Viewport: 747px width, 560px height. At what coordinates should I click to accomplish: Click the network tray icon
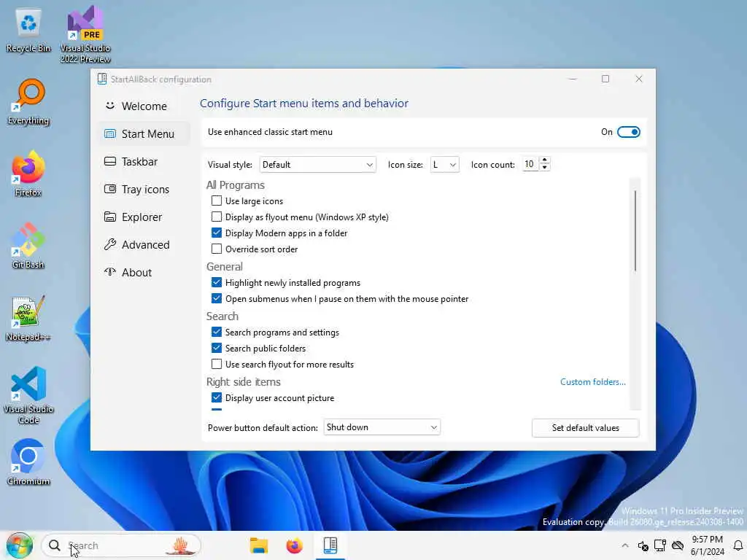point(660,545)
